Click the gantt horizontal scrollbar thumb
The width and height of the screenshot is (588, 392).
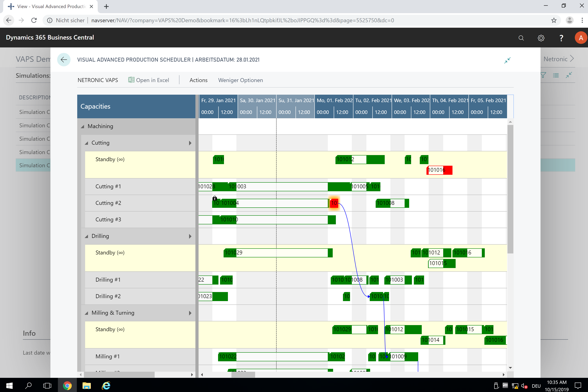click(x=243, y=374)
